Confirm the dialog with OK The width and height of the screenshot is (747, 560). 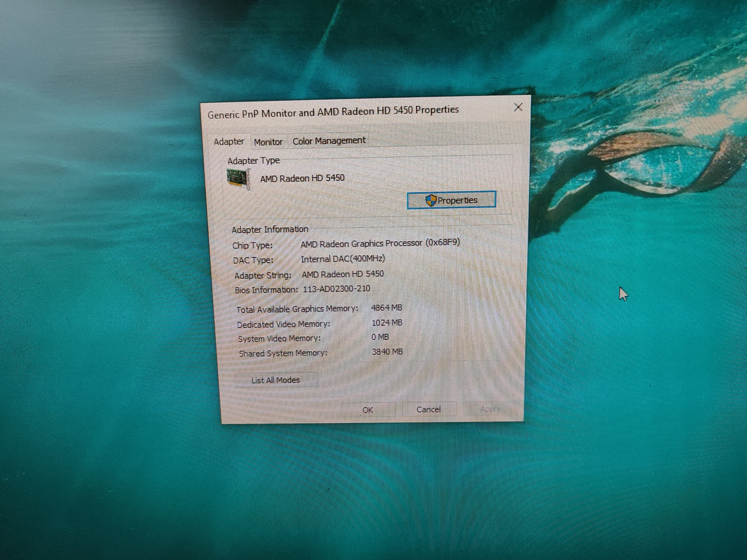[x=367, y=410]
